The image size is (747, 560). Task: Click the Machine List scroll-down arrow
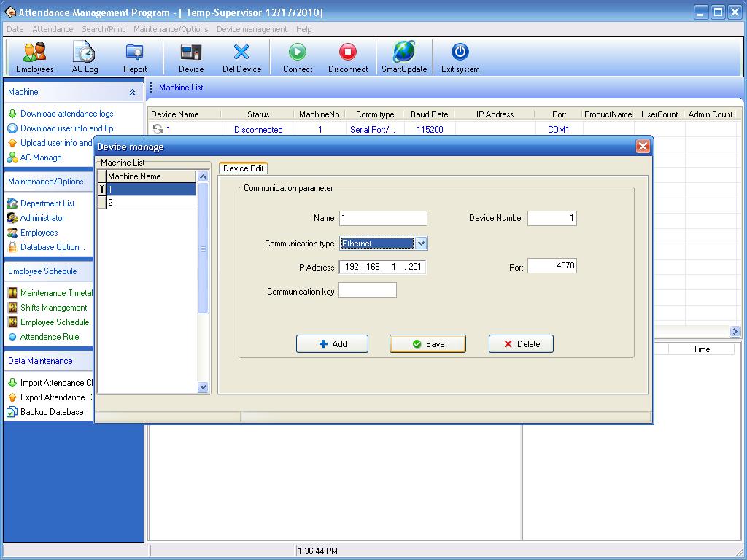203,386
